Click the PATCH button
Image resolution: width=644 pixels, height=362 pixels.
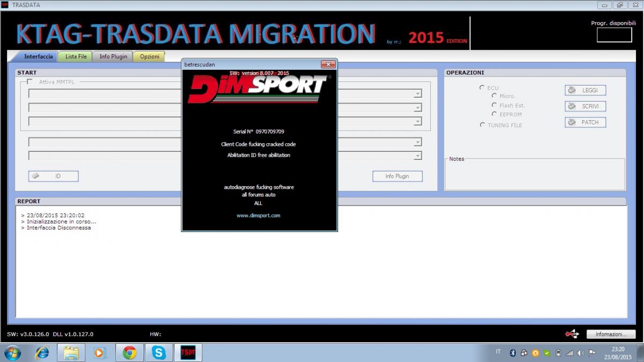tap(586, 122)
